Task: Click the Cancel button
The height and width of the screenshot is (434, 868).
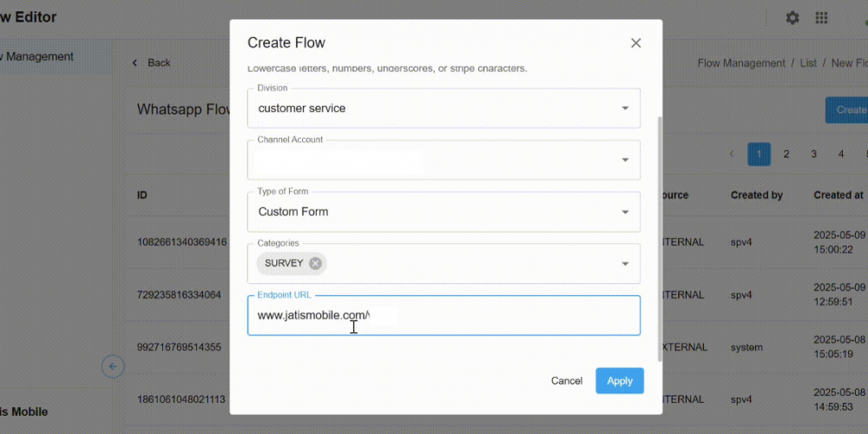Action: point(567,381)
